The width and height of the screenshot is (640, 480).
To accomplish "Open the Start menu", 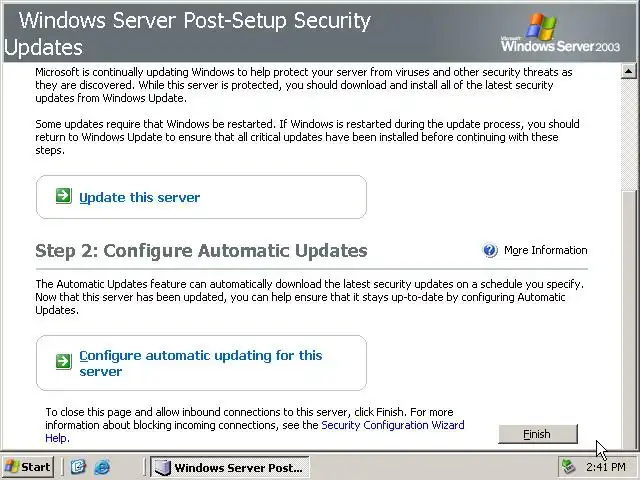I will (28, 467).
